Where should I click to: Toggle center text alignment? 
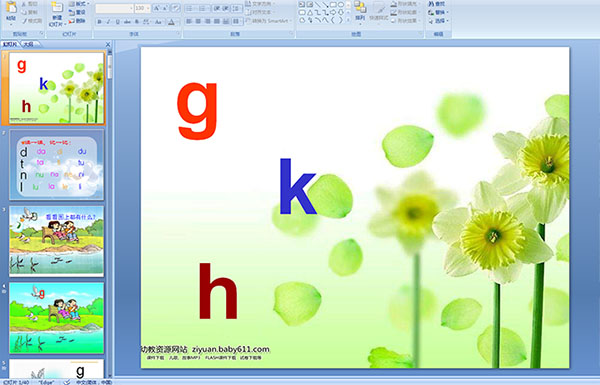tap(198, 21)
